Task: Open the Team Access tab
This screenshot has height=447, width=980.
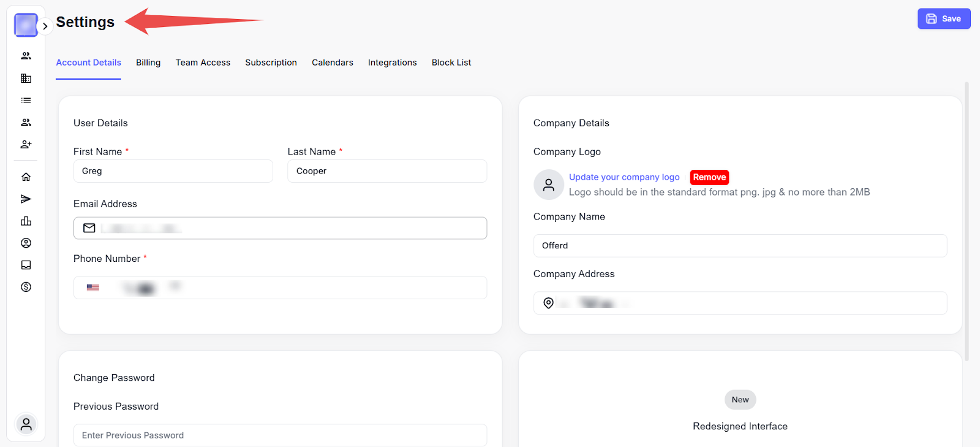Action: click(x=203, y=63)
